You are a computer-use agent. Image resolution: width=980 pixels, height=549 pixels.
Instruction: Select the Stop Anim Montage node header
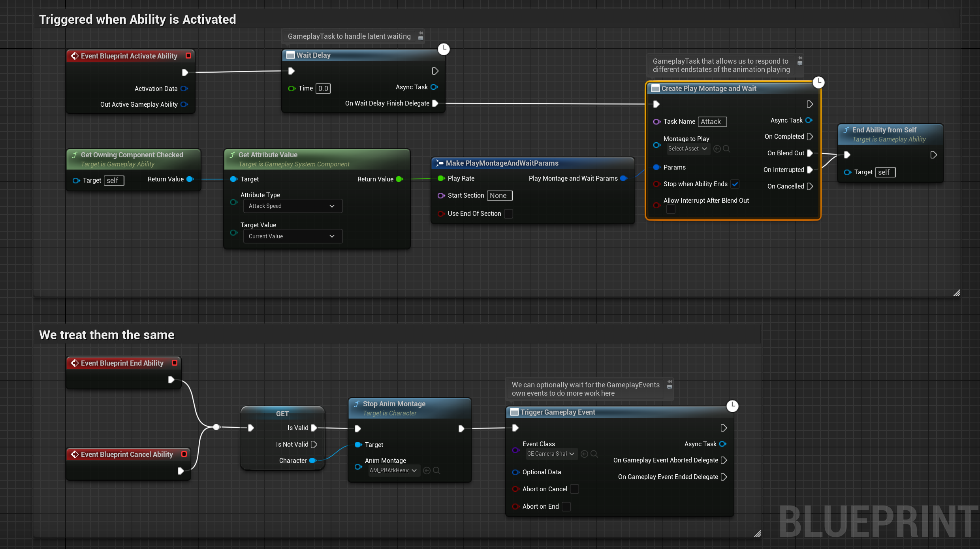410,408
